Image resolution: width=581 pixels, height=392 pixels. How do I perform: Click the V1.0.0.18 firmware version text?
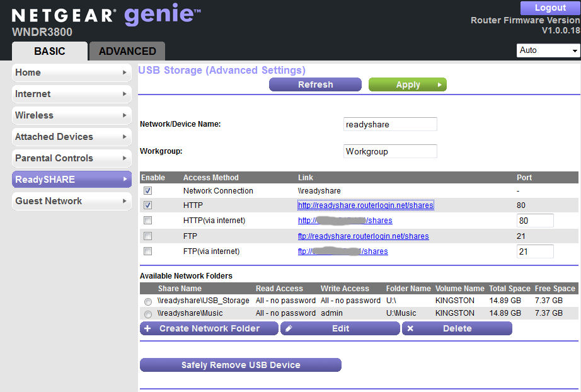561,31
